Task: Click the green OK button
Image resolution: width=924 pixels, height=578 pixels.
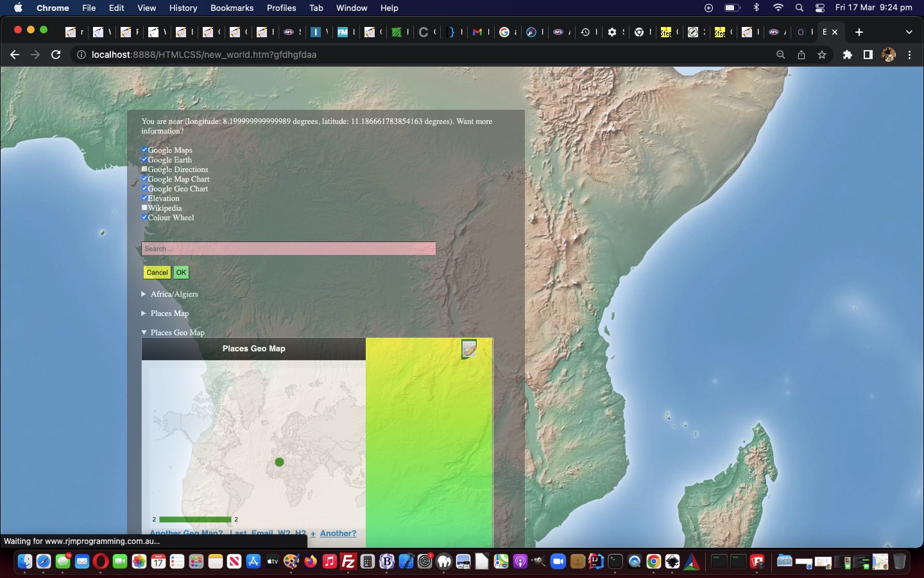Action: (x=181, y=272)
